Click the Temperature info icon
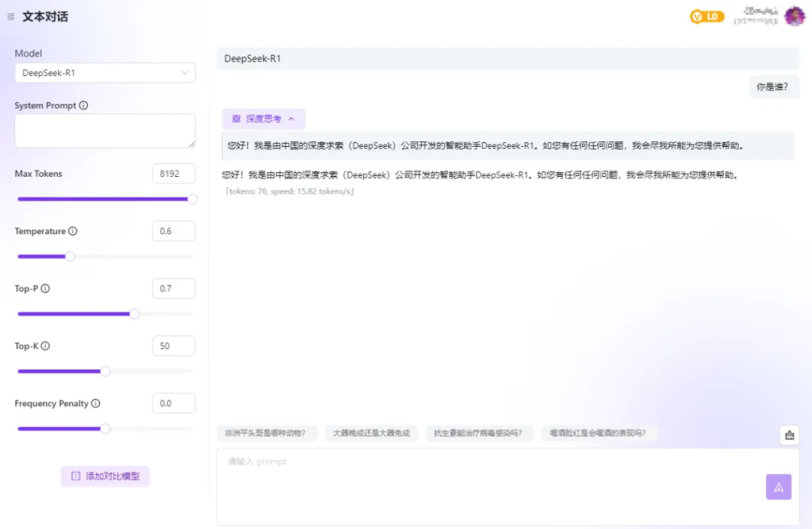 (73, 232)
